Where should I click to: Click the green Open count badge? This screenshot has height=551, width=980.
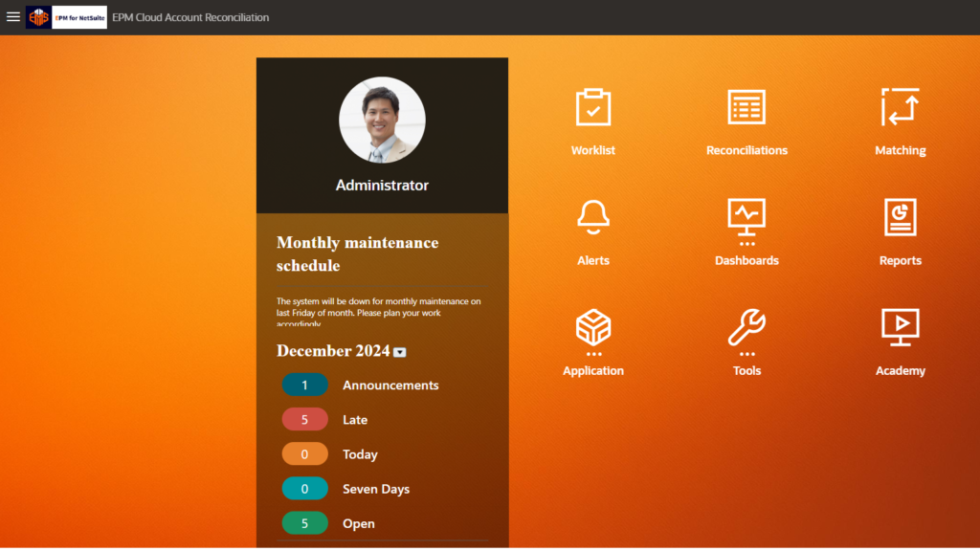(305, 523)
